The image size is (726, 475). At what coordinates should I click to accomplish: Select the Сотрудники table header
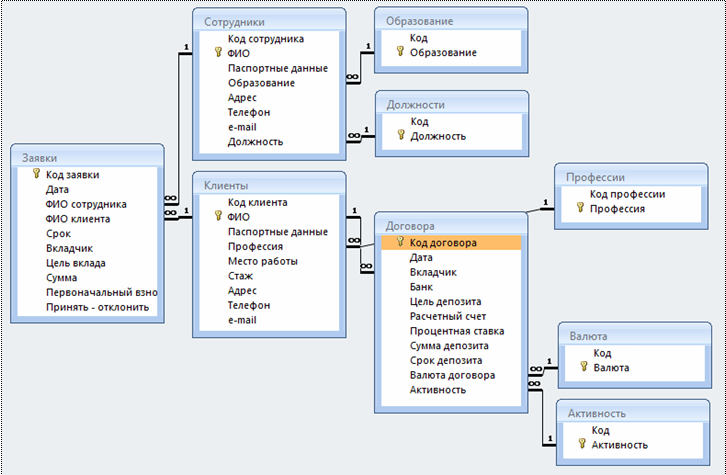pyautogui.click(x=268, y=20)
